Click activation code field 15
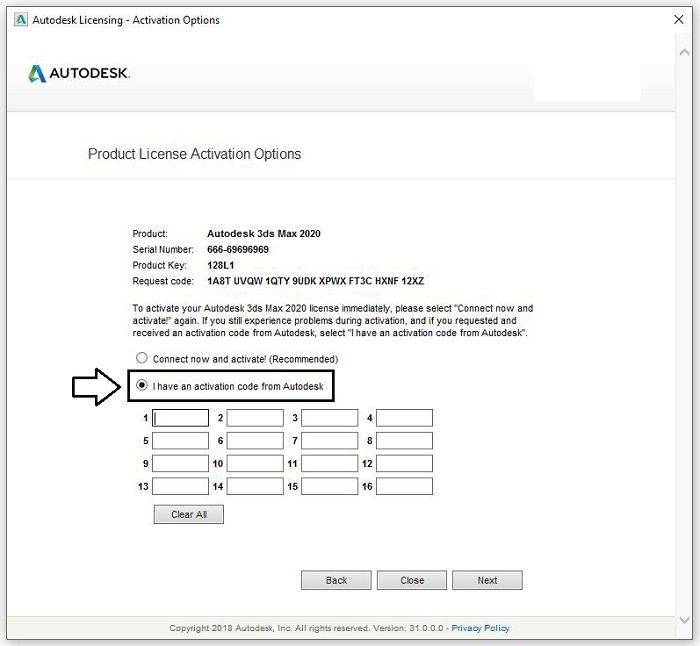 [329, 486]
